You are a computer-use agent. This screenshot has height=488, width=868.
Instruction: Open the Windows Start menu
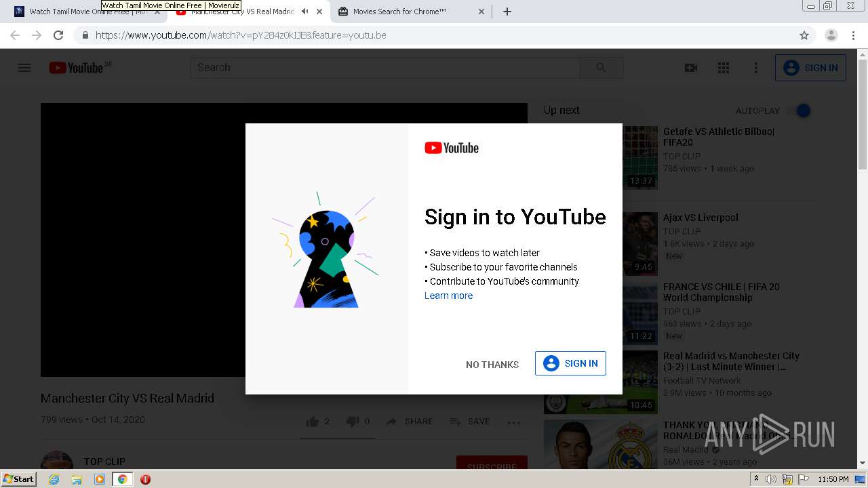19,479
